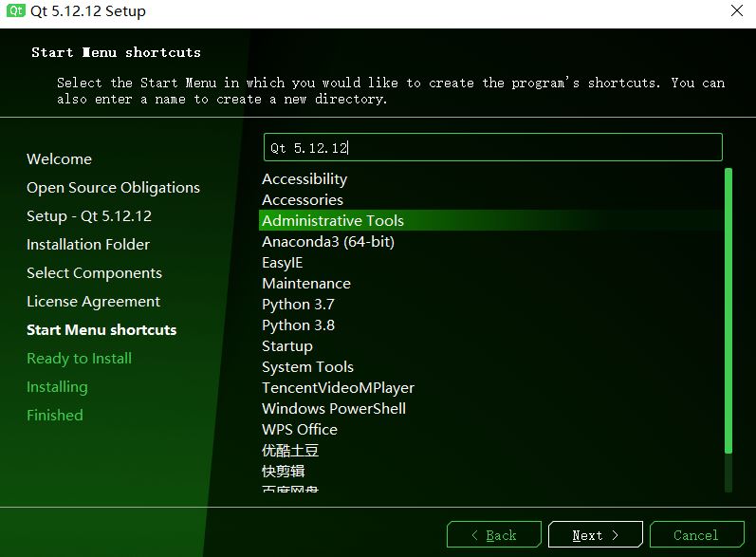Select WPS Office folder
Screen dimensions: 756x557
491,429
